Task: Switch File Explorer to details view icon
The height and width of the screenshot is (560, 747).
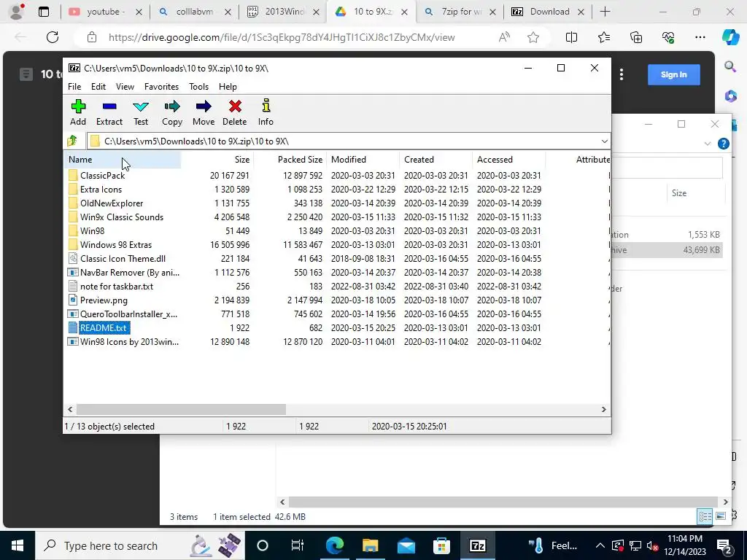Action: click(x=705, y=516)
